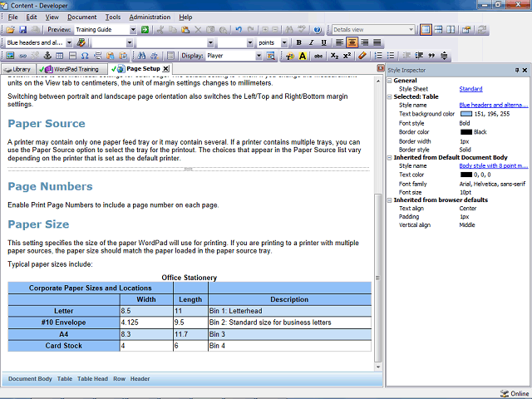Close the Page Setup tab

tap(165, 69)
